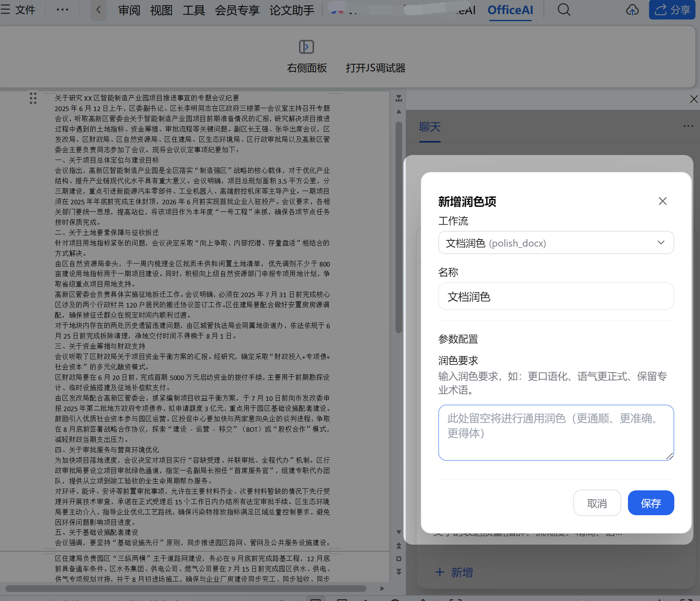Click the text area resize grip corner
Viewport: 700px width, 601px height.
(670, 456)
